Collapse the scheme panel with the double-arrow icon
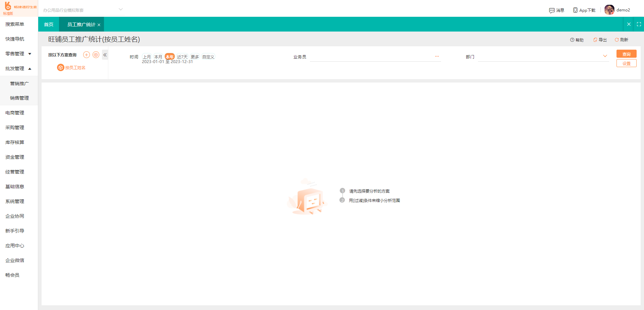 [105, 55]
